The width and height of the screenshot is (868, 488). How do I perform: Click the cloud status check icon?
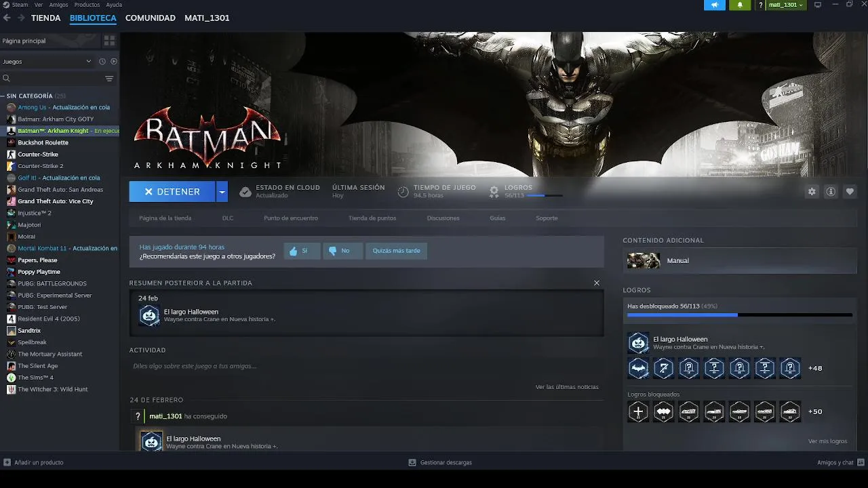pyautogui.click(x=245, y=192)
